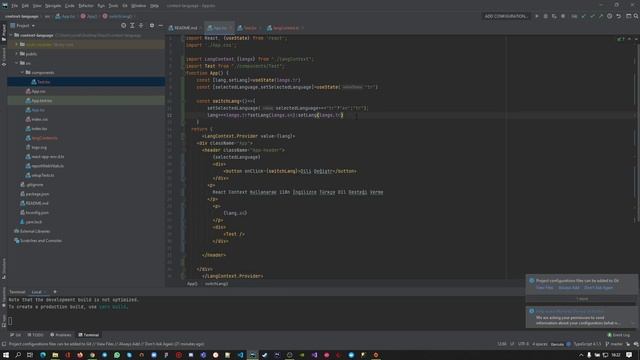Collapse the src folder
The height and width of the screenshot is (360, 640).
coord(17,63)
